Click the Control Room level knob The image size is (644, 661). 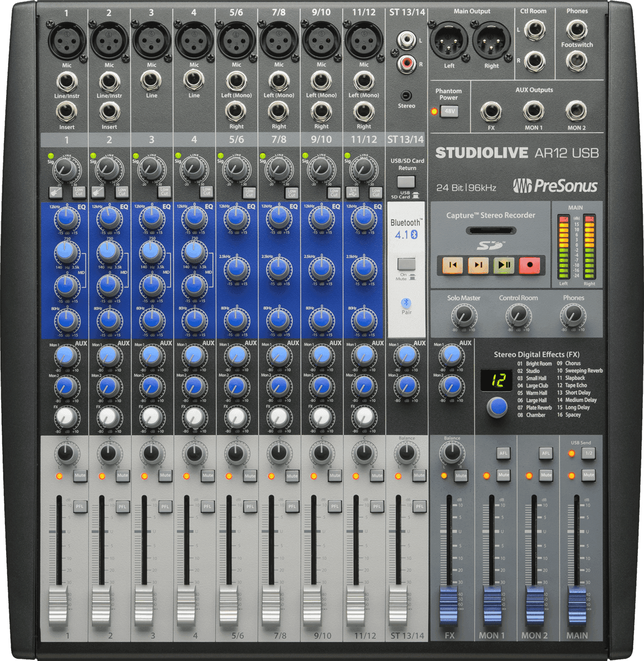(x=518, y=316)
